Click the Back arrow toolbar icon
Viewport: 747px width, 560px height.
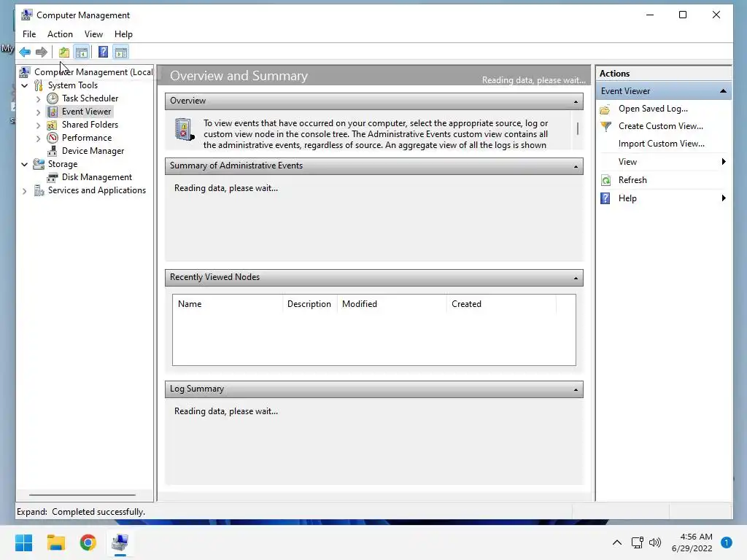[x=25, y=52]
